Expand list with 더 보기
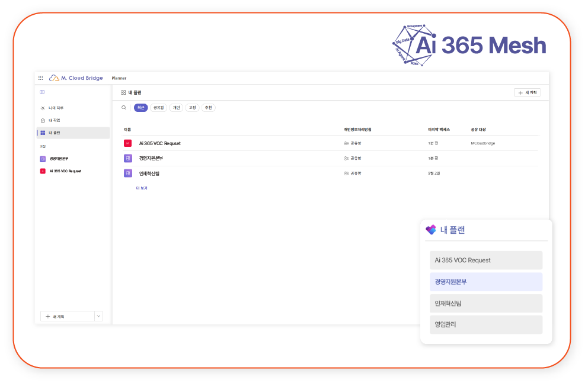This screenshot has width=588, height=386. [142, 188]
